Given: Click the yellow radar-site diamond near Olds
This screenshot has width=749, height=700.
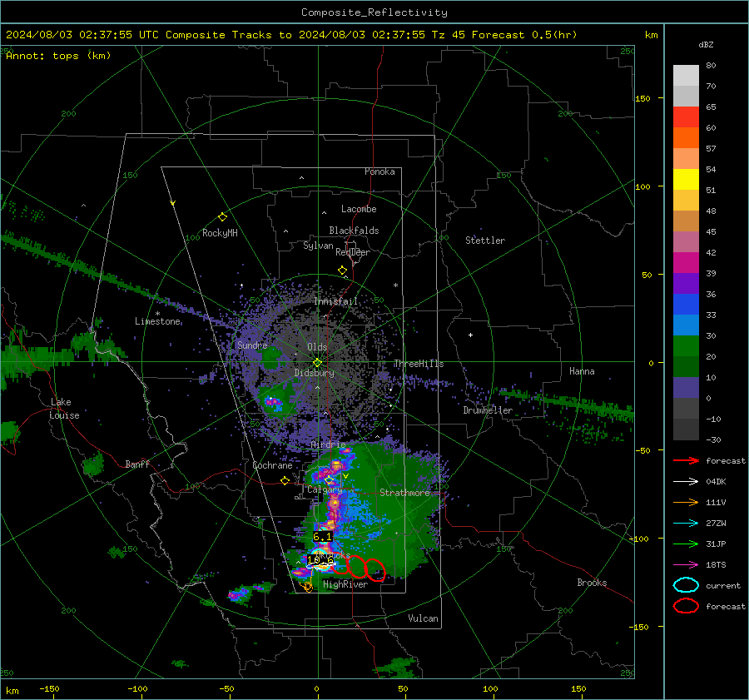Looking at the screenshot, I should 317,363.
